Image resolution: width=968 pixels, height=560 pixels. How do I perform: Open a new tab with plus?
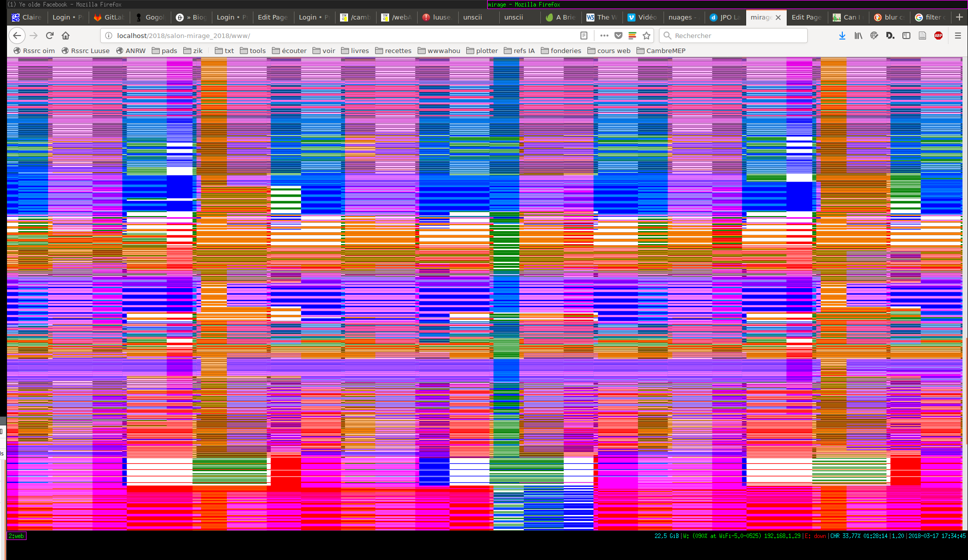tap(959, 17)
